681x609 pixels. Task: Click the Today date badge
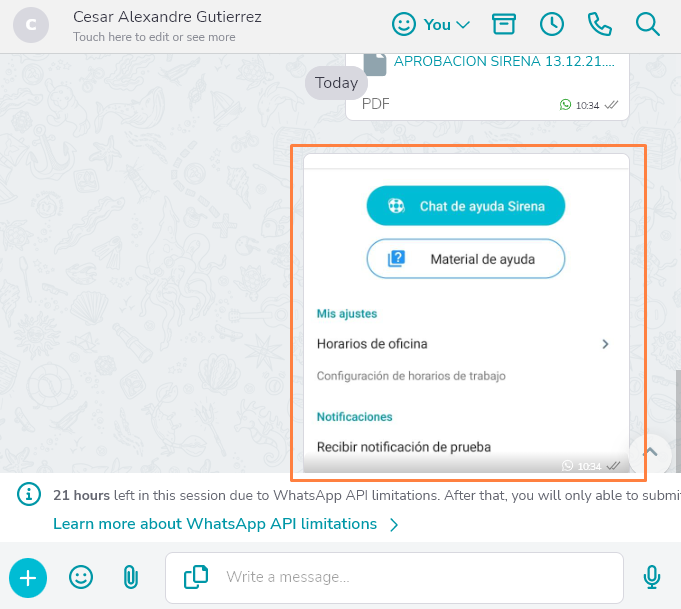tap(336, 83)
